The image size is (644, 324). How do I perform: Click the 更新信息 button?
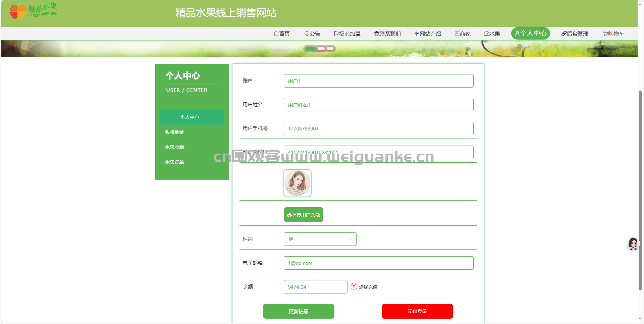click(x=299, y=311)
